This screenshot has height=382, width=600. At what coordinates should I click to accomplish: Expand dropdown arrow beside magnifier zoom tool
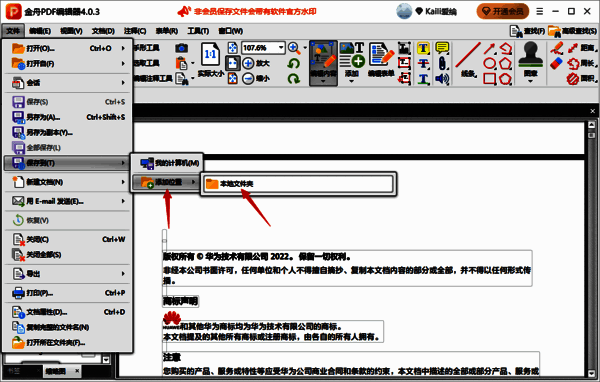tap(305, 48)
